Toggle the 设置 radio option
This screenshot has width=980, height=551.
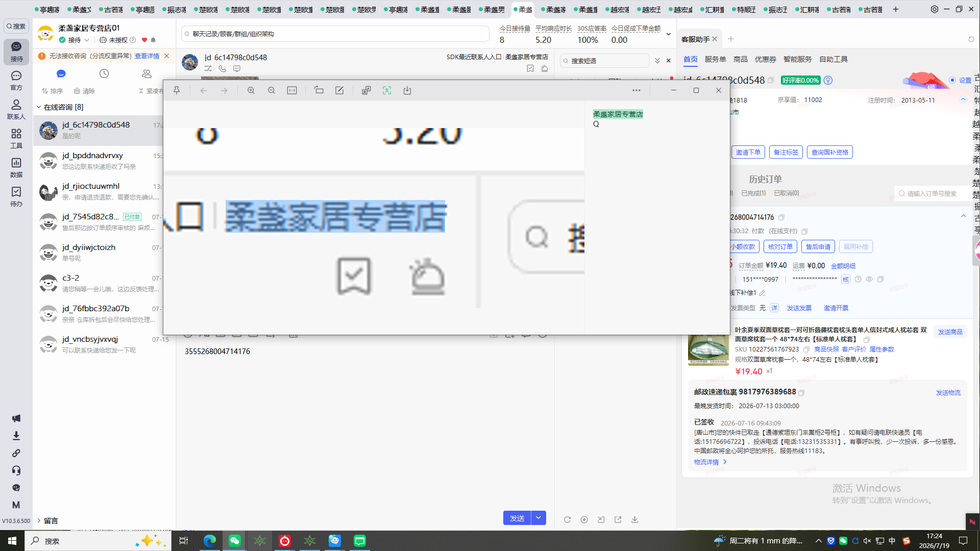(x=952, y=80)
